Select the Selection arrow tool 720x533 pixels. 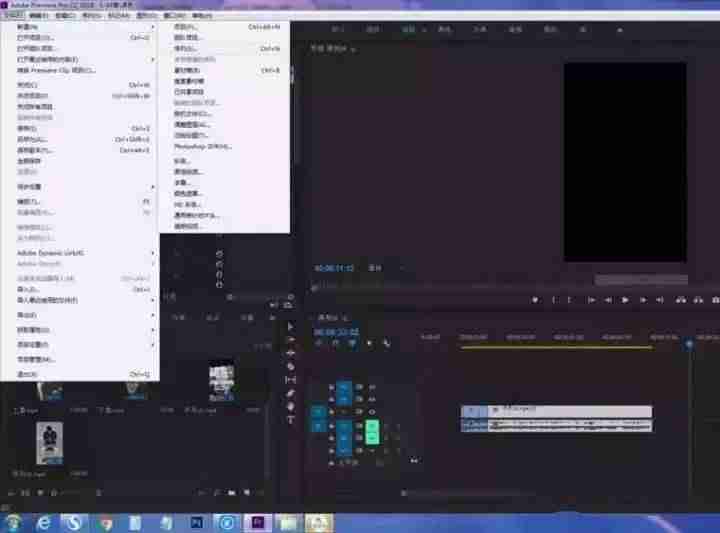point(290,326)
